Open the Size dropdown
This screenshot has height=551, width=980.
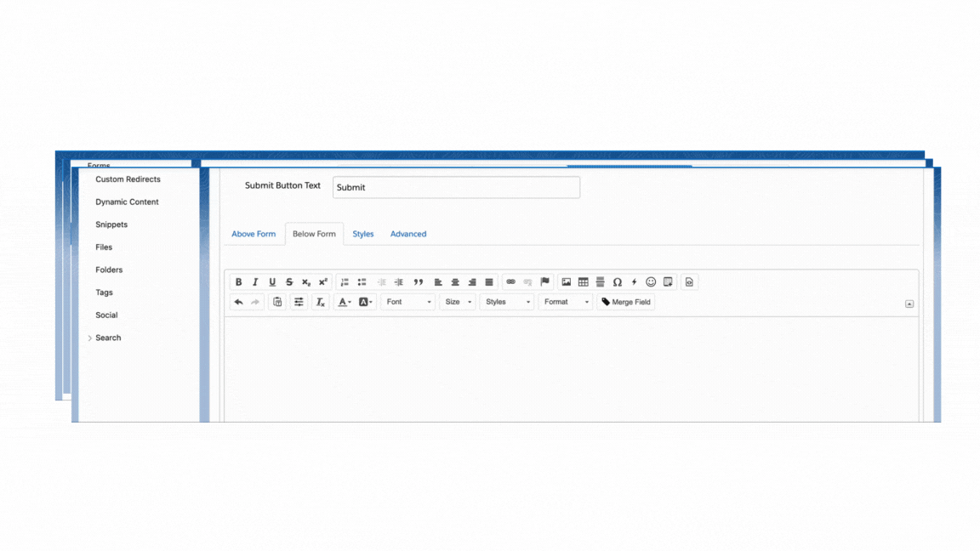pos(457,302)
